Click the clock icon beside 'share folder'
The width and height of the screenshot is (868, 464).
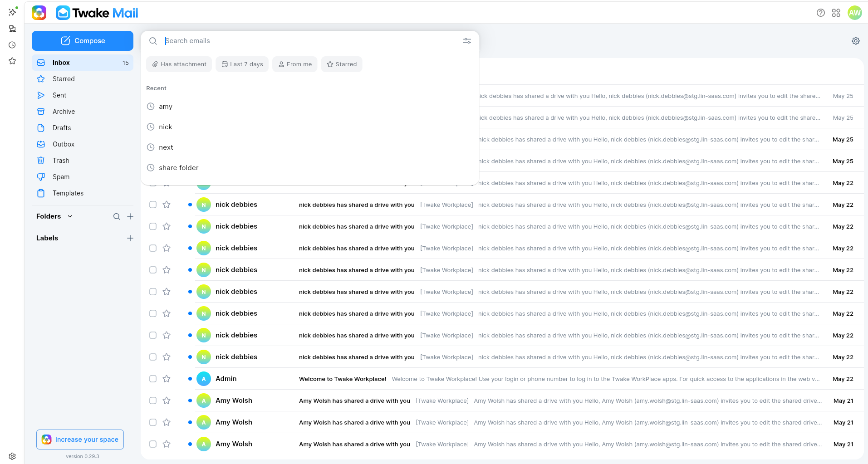[x=151, y=168]
